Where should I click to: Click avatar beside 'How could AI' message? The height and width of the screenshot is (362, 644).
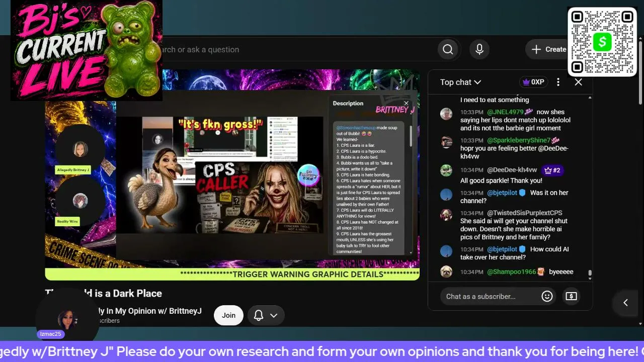(446, 250)
